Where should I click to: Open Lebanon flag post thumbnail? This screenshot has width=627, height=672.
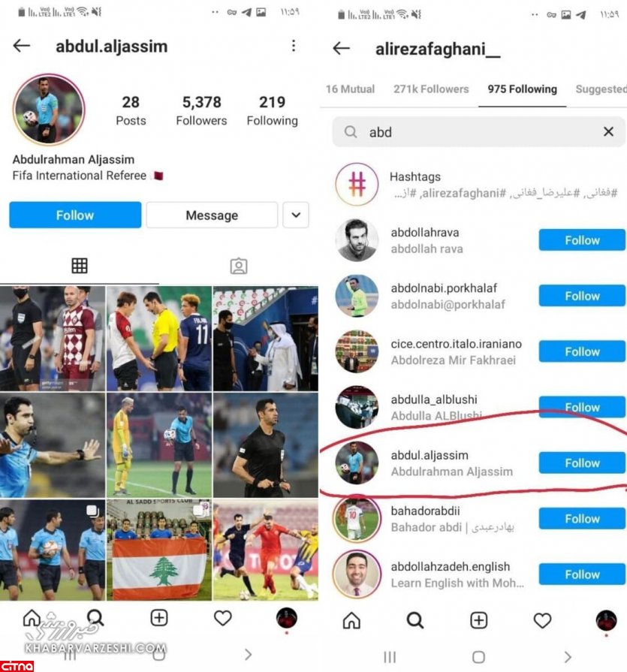159,550
